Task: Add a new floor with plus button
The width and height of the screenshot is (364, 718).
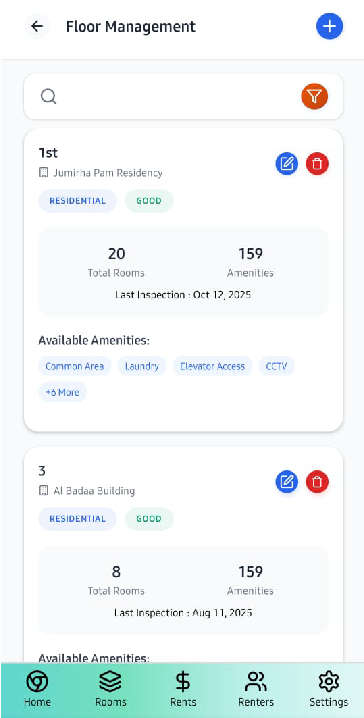Action: tap(329, 27)
